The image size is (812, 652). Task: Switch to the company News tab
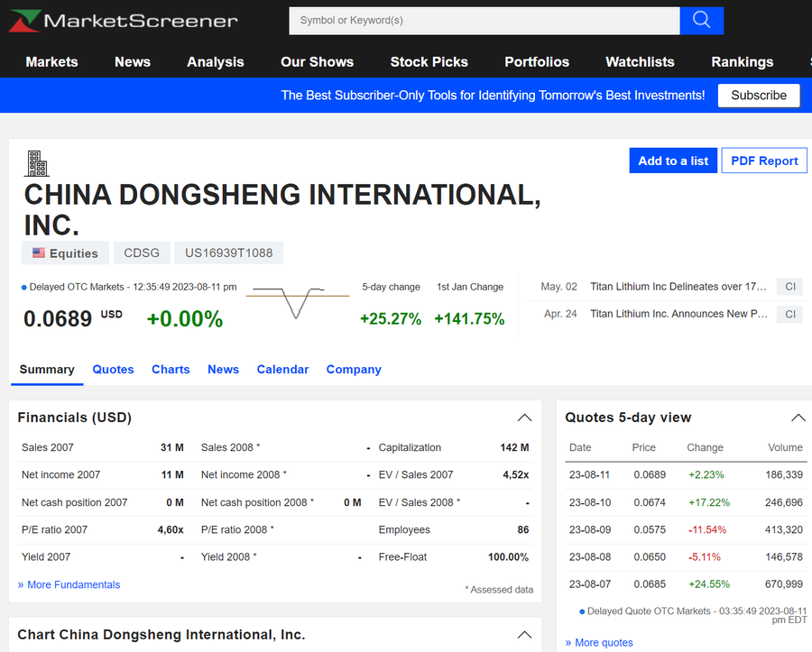223,370
